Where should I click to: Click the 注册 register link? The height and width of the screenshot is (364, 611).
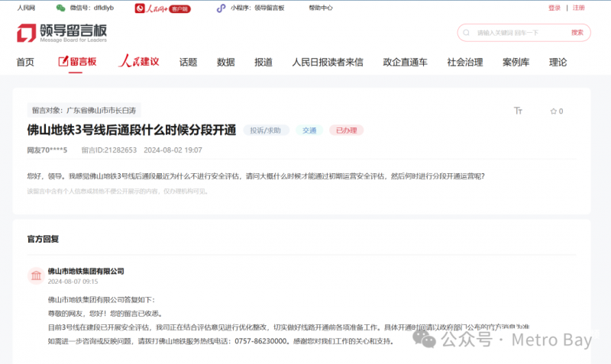point(579,8)
